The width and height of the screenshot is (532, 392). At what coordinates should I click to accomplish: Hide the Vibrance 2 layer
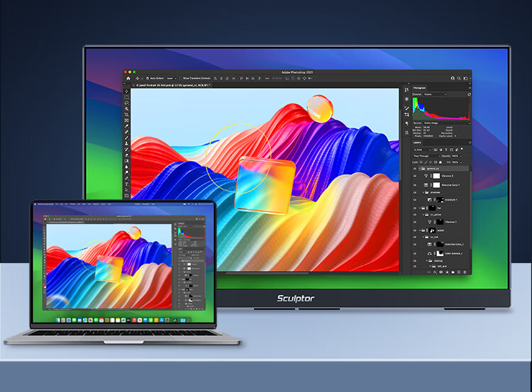click(x=415, y=177)
